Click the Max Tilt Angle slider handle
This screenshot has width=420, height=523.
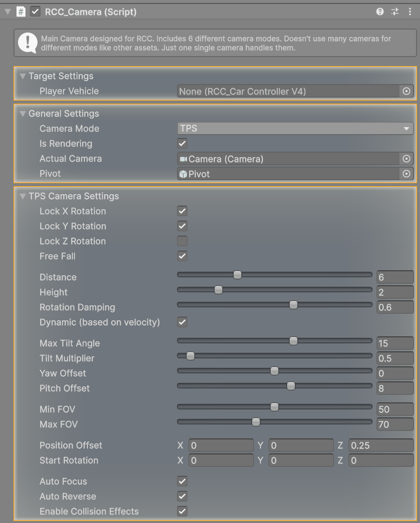coord(293,341)
